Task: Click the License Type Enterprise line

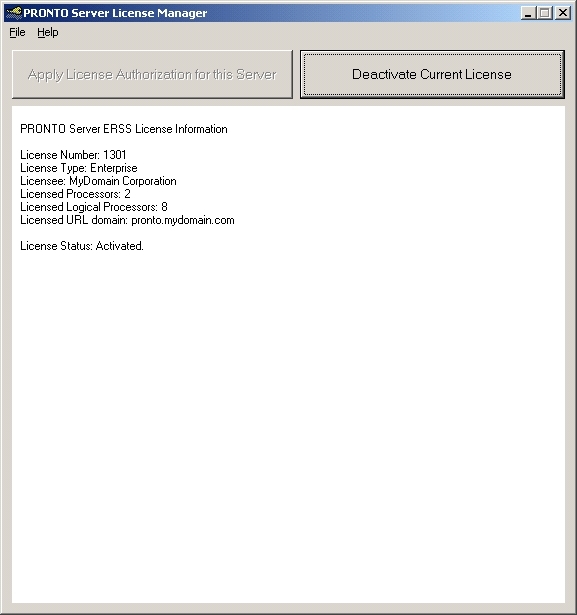Action: [x=78, y=168]
